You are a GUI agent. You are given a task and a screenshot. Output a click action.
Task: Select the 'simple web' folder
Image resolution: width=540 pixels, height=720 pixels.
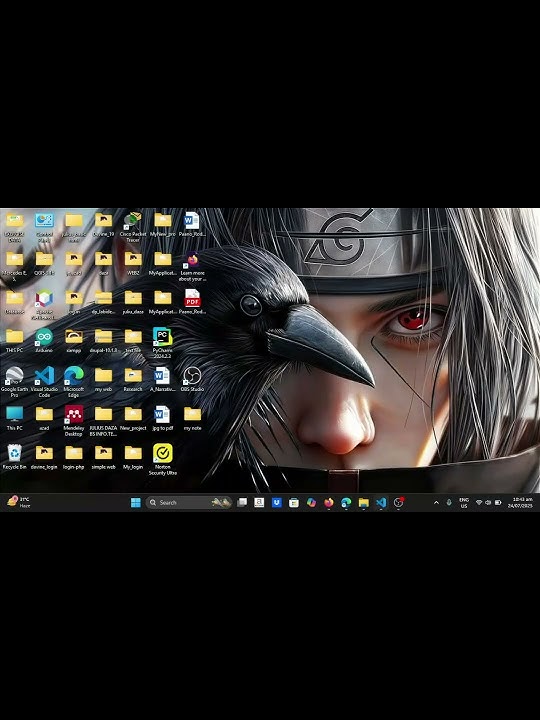tap(103, 457)
